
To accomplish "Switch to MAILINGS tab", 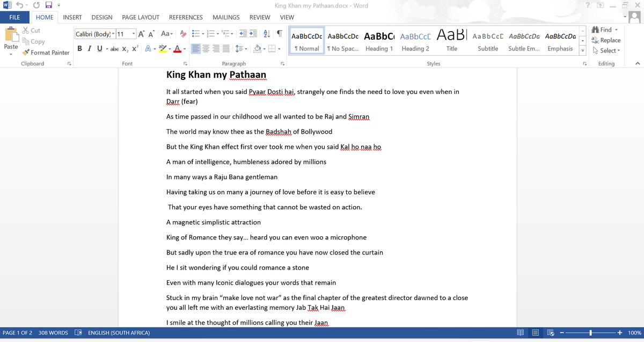I will 226,17.
